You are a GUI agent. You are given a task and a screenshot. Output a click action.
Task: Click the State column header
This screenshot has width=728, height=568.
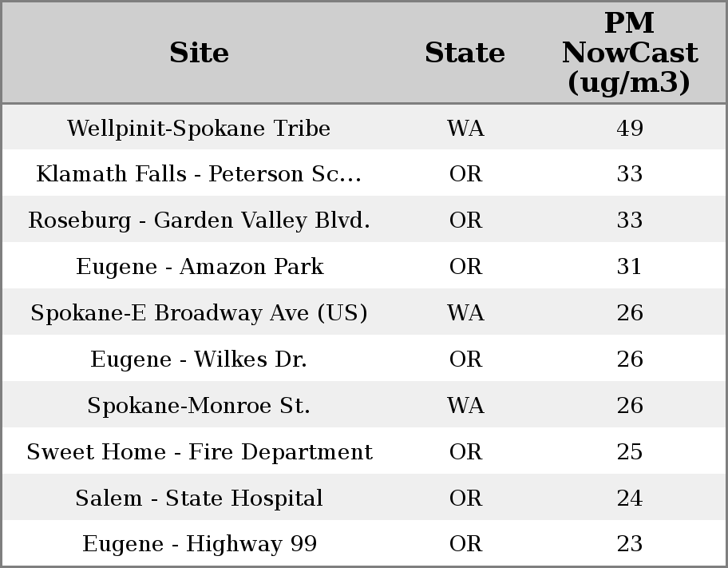[465, 53]
